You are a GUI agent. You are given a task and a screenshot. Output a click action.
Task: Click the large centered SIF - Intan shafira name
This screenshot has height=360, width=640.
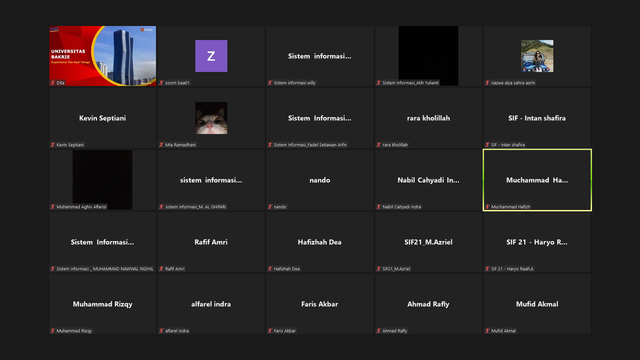pyautogui.click(x=537, y=118)
